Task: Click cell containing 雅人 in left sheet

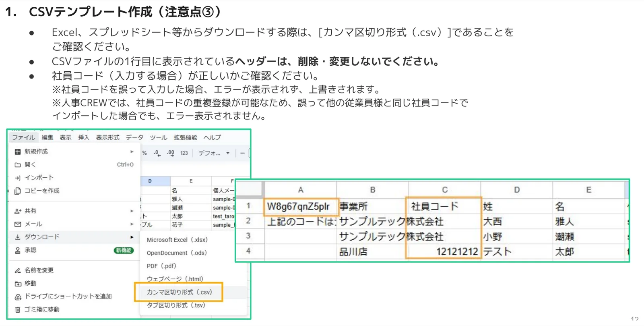Action: coord(191,199)
